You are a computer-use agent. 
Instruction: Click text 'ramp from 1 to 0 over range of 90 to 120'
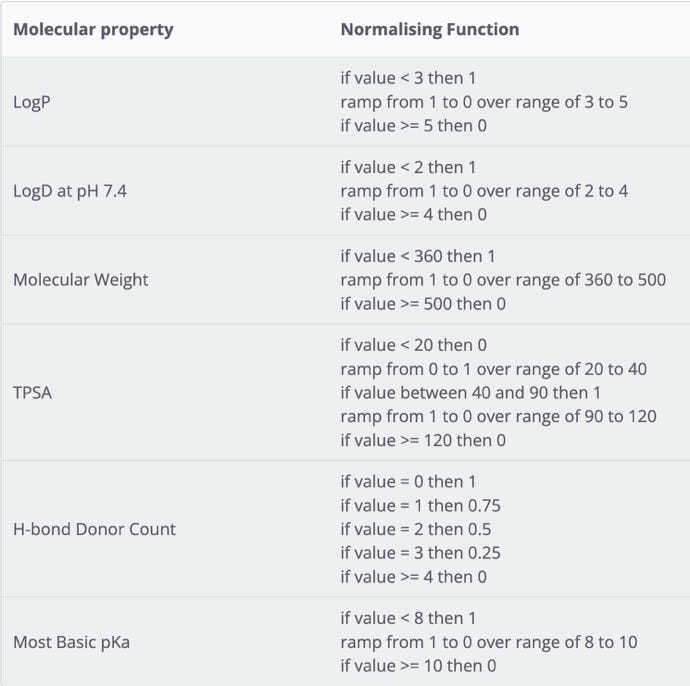[x=499, y=416]
